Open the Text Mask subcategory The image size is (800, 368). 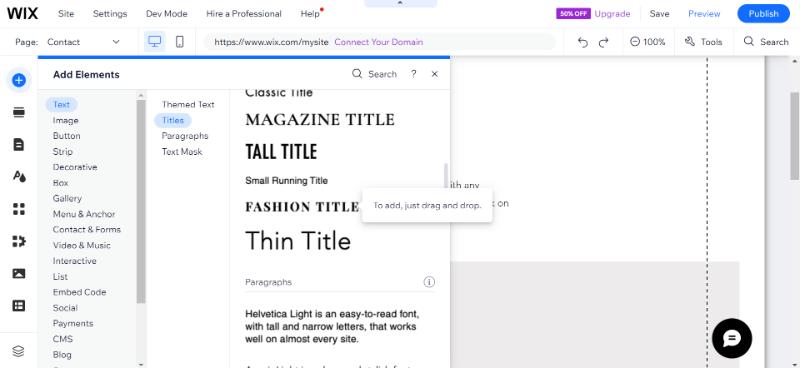pyautogui.click(x=182, y=152)
